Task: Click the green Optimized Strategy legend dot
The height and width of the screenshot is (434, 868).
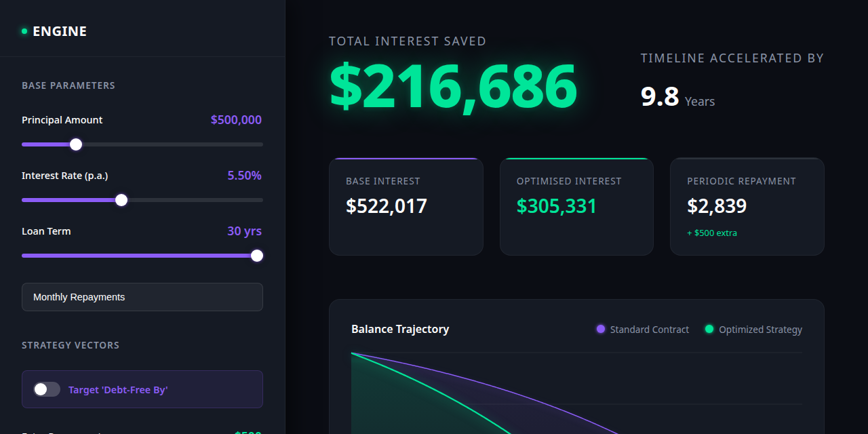Action: 709,329
